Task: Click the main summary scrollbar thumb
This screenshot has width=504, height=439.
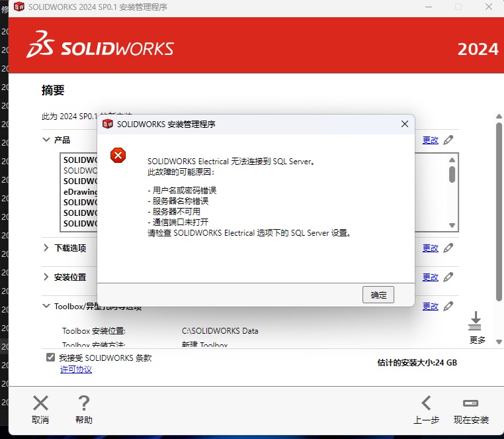Action: (499, 211)
